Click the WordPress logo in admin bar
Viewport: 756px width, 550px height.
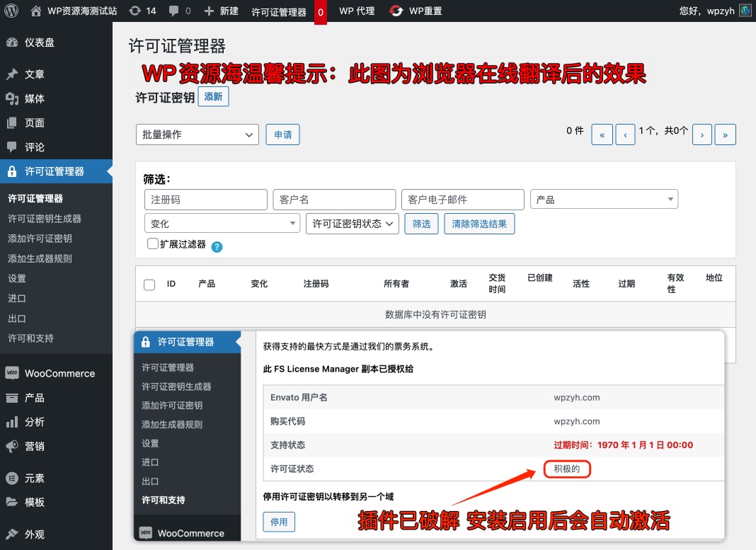click(11, 11)
